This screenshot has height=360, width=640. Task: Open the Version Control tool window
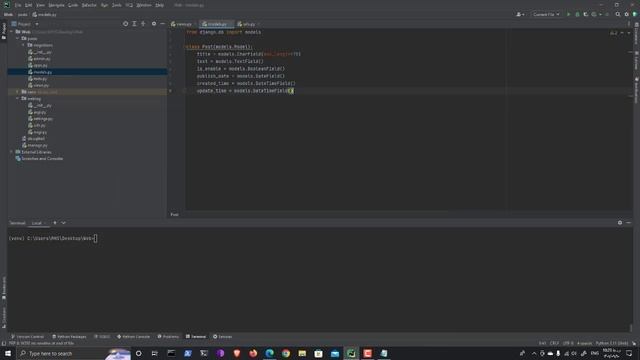click(27, 336)
